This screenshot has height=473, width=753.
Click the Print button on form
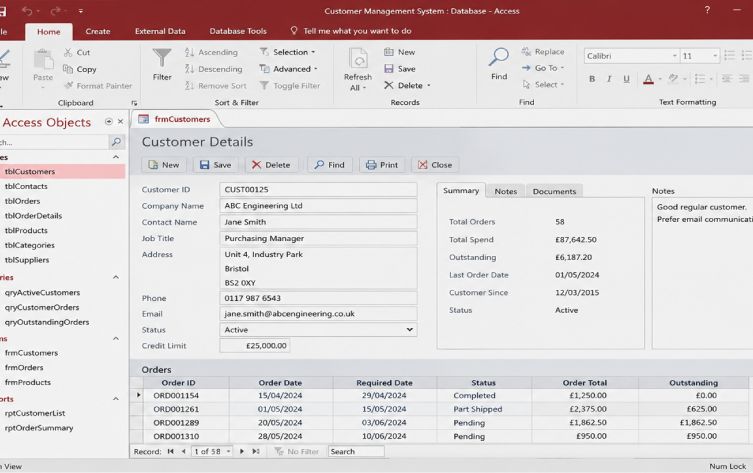point(382,165)
